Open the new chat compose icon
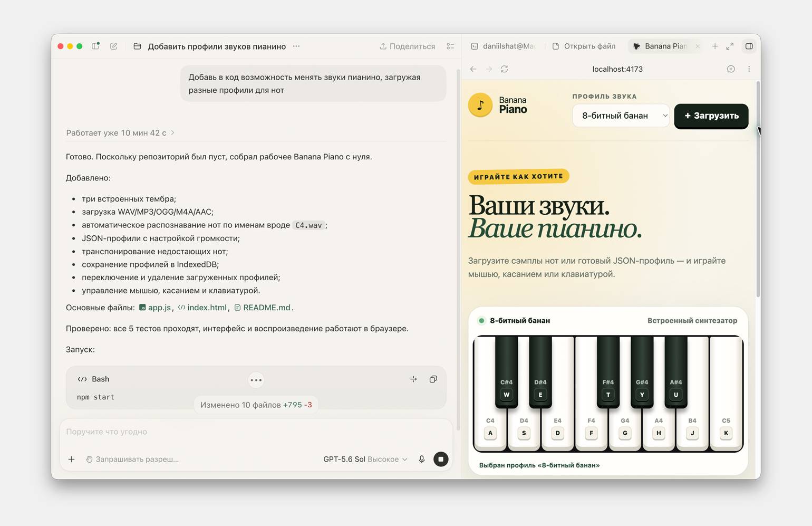Viewport: 812px width, 526px height. click(114, 46)
